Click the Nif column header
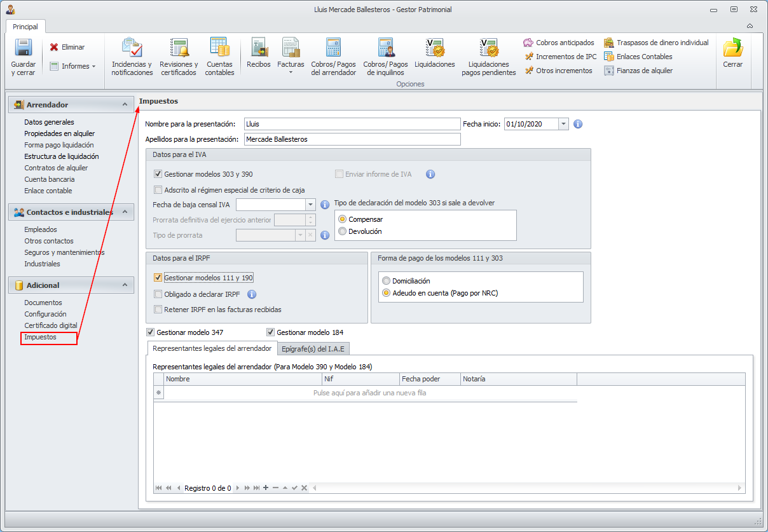 pos(360,379)
